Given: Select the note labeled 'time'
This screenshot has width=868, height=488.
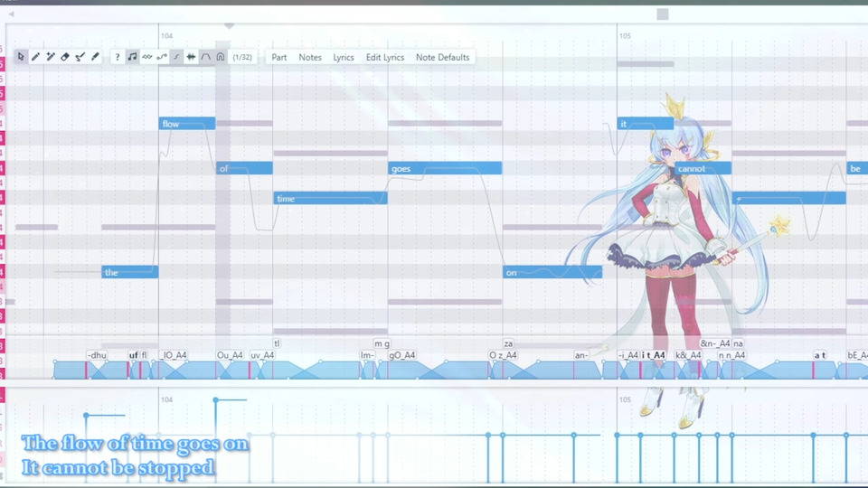Looking at the screenshot, I should 331,198.
